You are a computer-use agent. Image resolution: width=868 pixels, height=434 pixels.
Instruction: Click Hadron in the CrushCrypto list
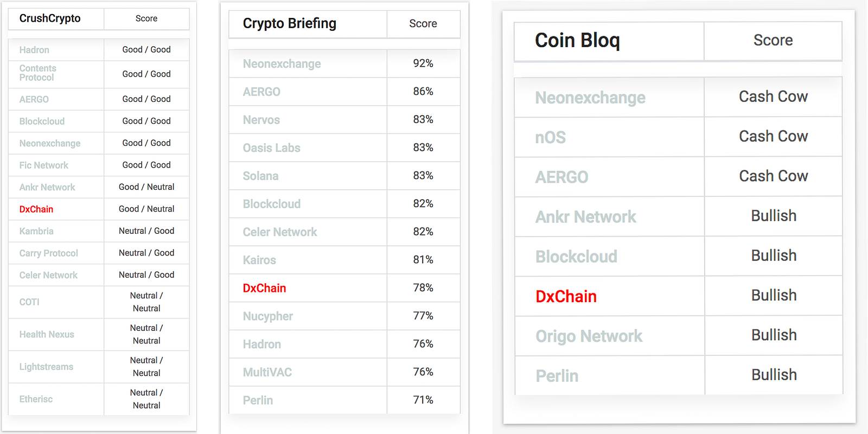tap(34, 50)
